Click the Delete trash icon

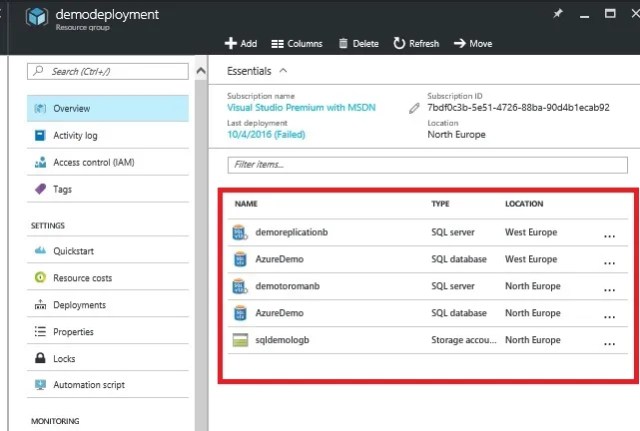(343, 43)
